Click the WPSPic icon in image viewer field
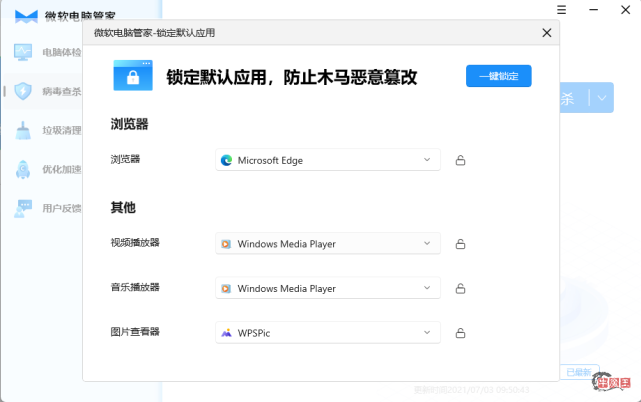641x402 pixels. click(x=226, y=333)
